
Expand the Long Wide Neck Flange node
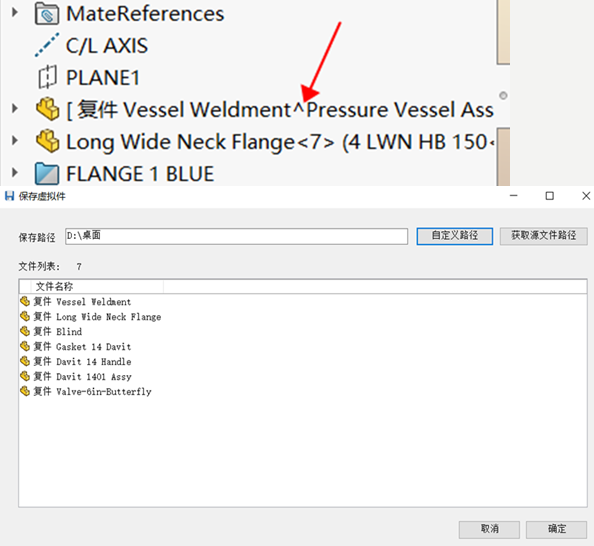(x=14, y=141)
